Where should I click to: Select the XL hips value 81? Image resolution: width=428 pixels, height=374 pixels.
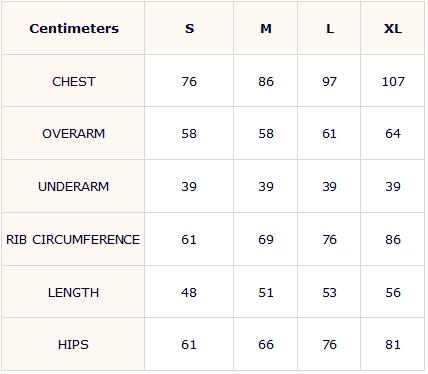coord(393,344)
